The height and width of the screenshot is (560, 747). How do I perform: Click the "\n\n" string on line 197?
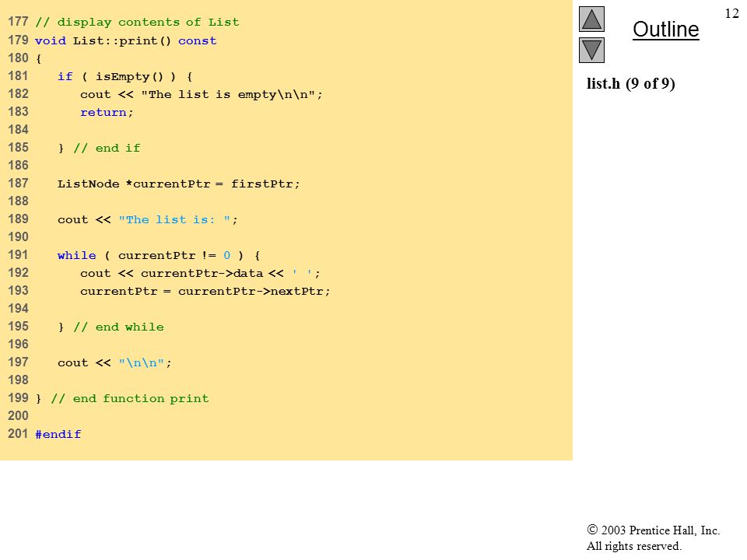[x=142, y=363]
